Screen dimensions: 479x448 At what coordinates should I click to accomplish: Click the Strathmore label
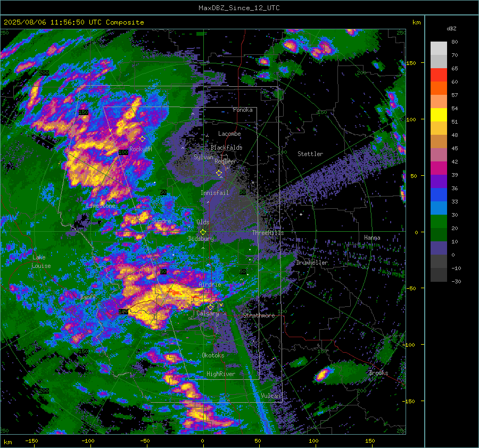[259, 315]
